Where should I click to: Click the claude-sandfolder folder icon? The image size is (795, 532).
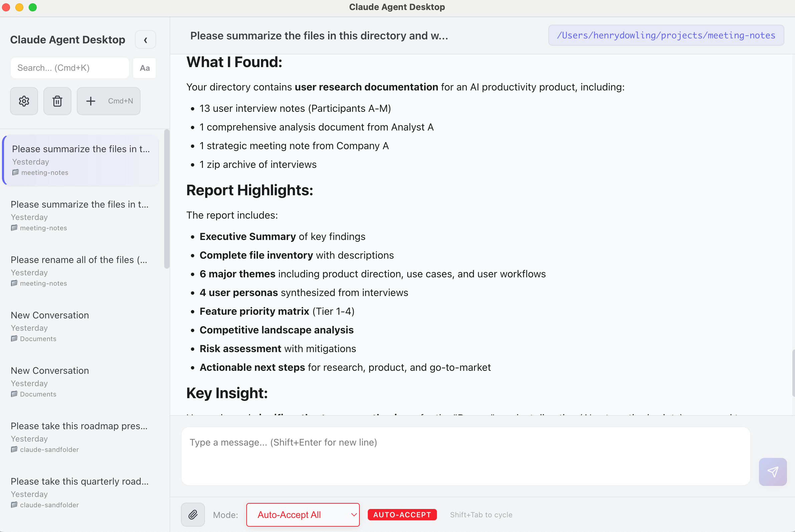(14, 449)
